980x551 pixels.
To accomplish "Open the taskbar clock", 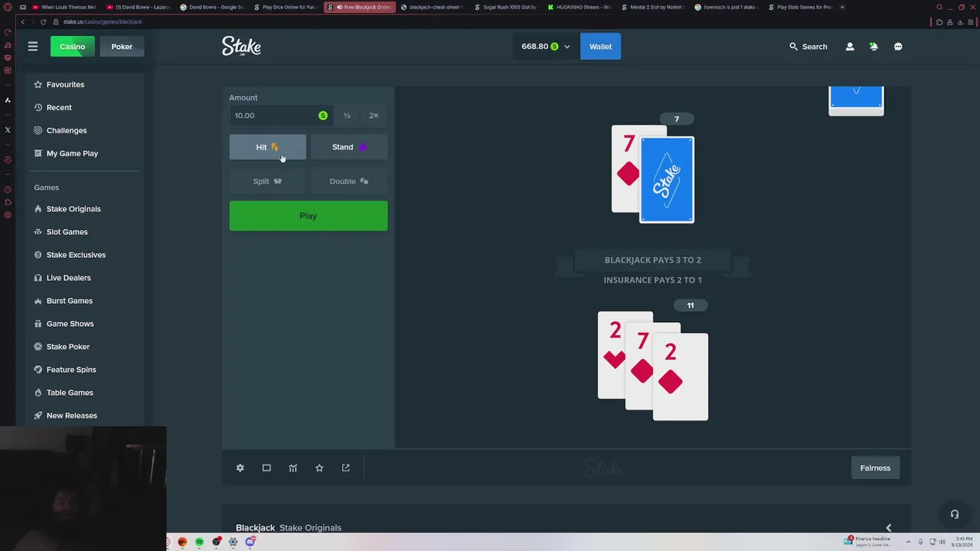I will click(x=961, y=542).
